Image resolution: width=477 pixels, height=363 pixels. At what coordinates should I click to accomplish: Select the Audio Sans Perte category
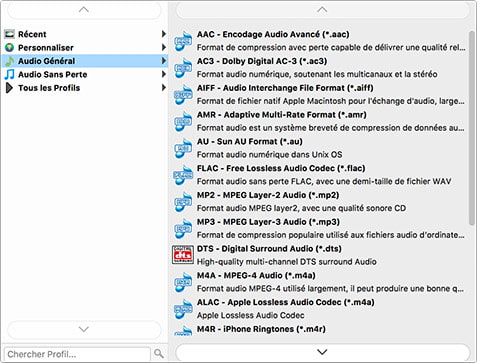coord(85,74)
